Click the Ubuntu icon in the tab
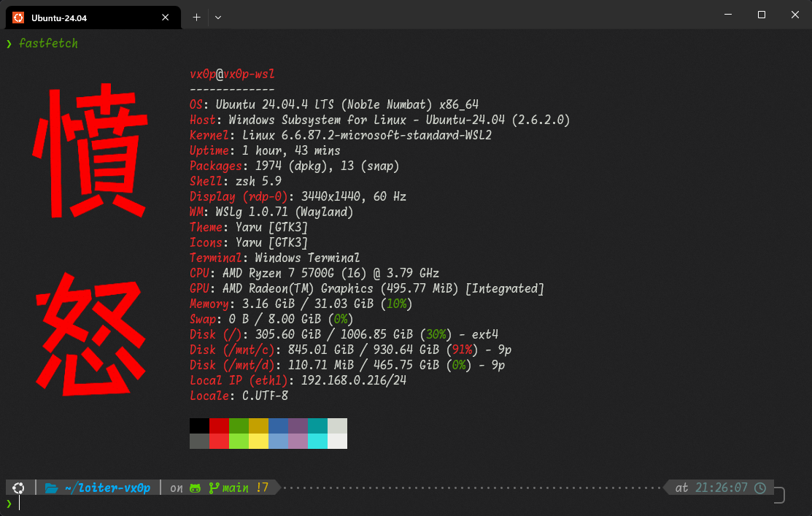 click(x=18, y=18)
